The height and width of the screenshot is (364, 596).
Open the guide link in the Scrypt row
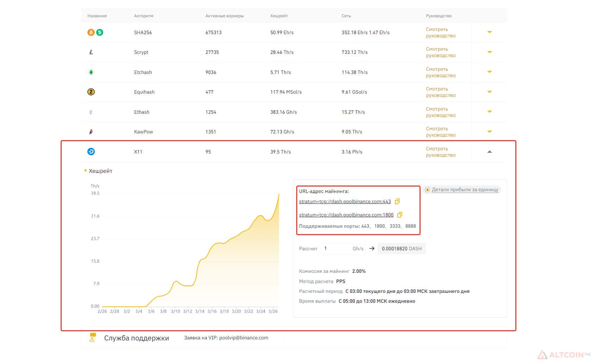441,52
